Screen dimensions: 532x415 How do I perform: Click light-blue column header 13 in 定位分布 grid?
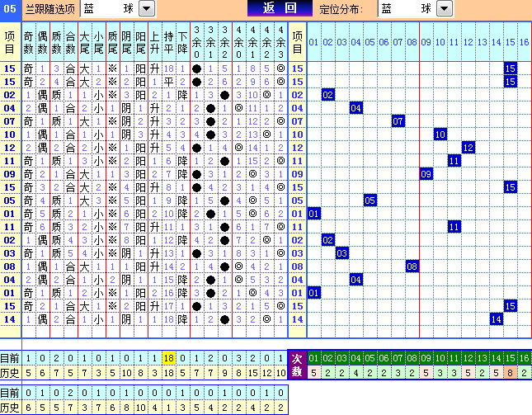(483, 42)
